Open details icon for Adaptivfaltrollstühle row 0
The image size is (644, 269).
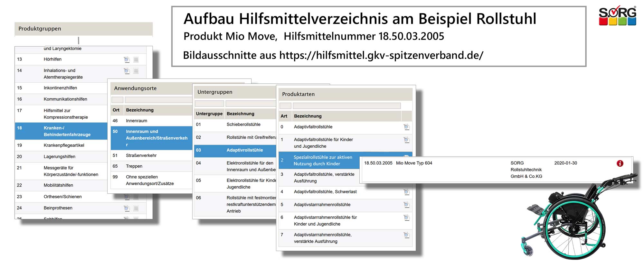[407, 127]
